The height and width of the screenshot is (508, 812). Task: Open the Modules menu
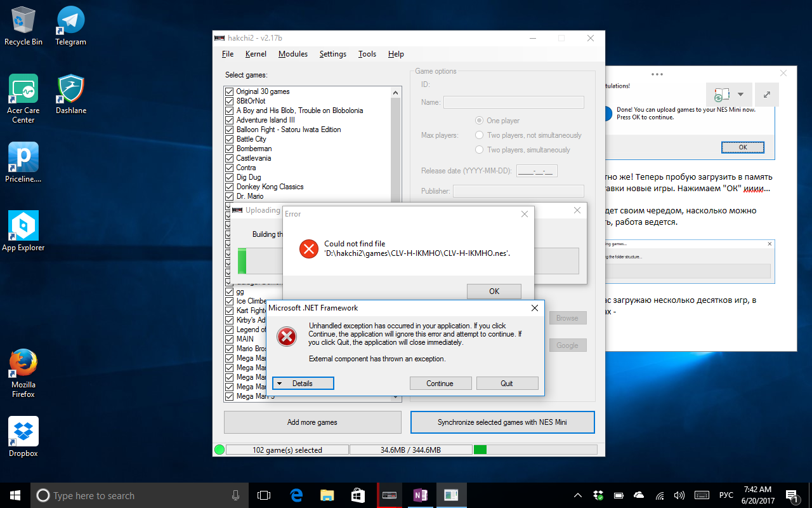tap(293, 54)
